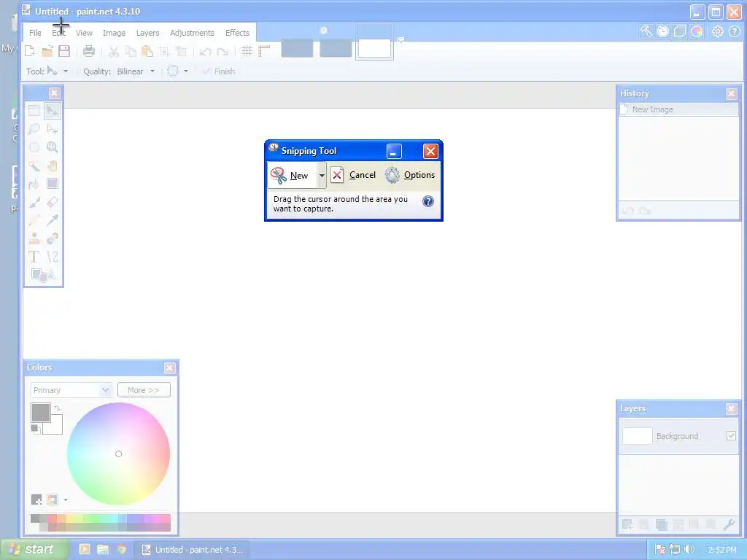Image resolution: width=747 pixels, height=560 pixels.
Task: Select the Pan hand tool
Action: (x=53, y=166)
